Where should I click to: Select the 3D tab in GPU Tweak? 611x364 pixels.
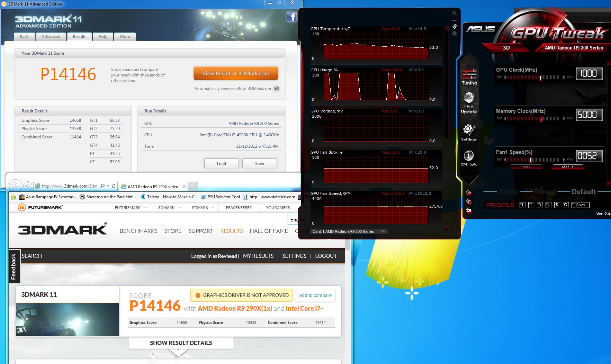click(x=506, y=48)
